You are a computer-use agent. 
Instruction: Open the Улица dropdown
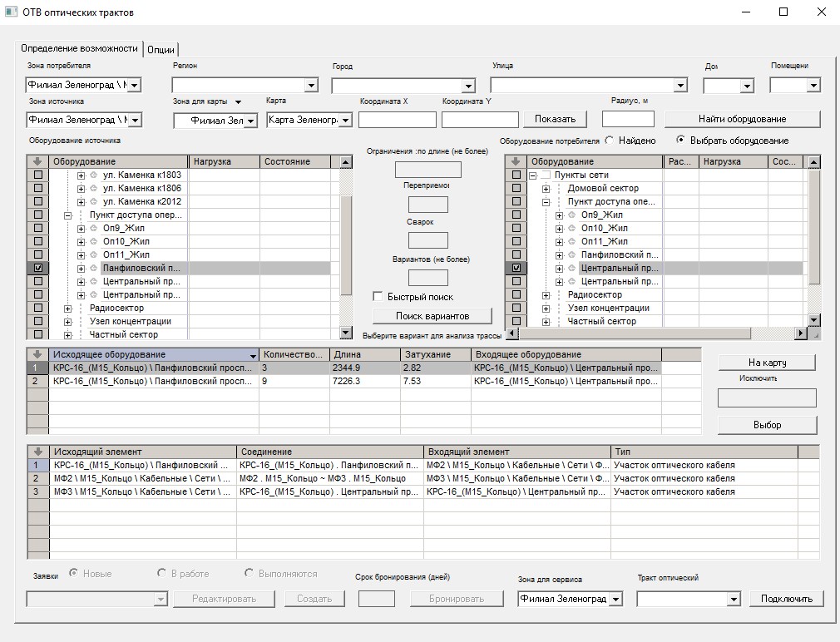click(680, 85)
